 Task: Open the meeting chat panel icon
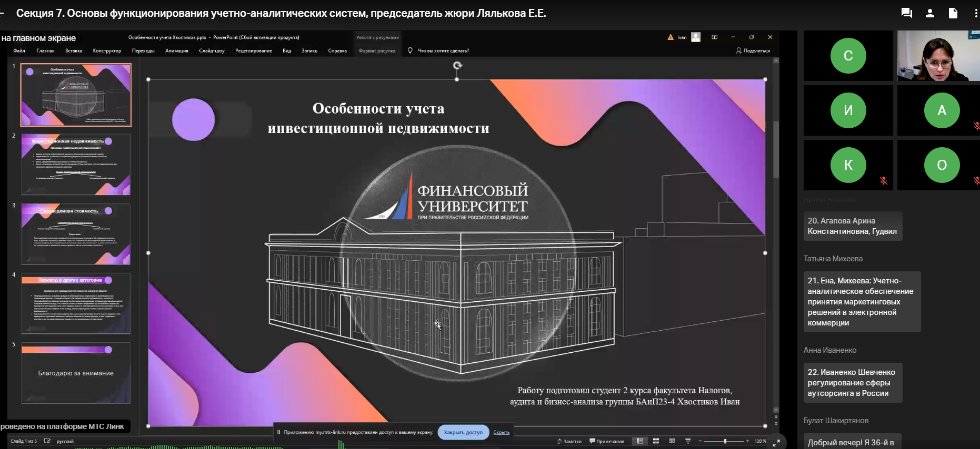point(906,13)
